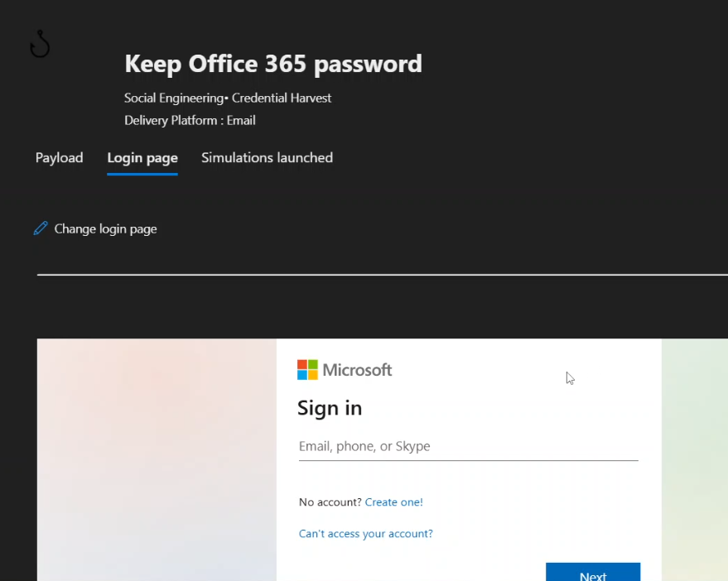This screenshot has width=728, height=581.
Task: Click Social Engineering Credential Harvest text
Action: 228,98
